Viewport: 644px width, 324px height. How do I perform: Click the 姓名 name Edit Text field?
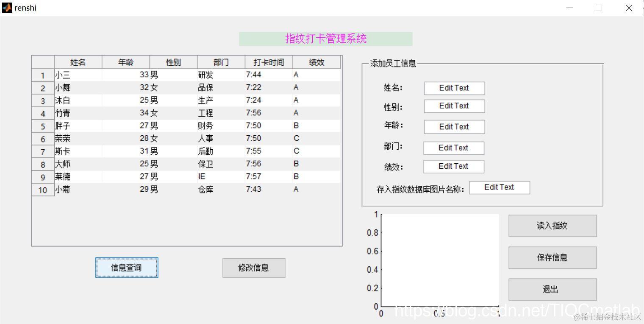454,88
